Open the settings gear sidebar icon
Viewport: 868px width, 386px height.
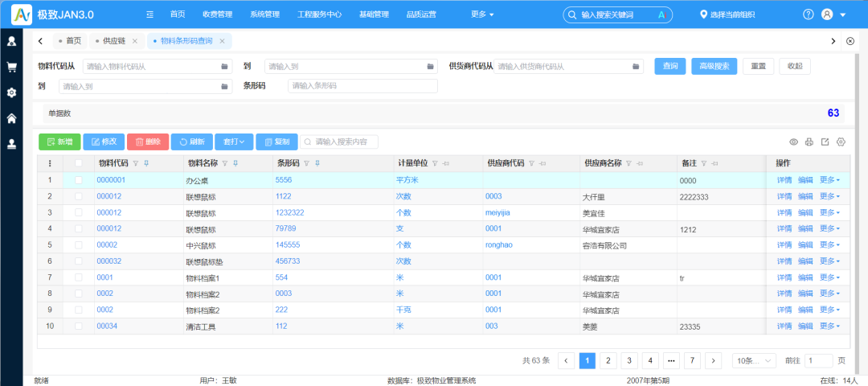(x=11, y=92)
